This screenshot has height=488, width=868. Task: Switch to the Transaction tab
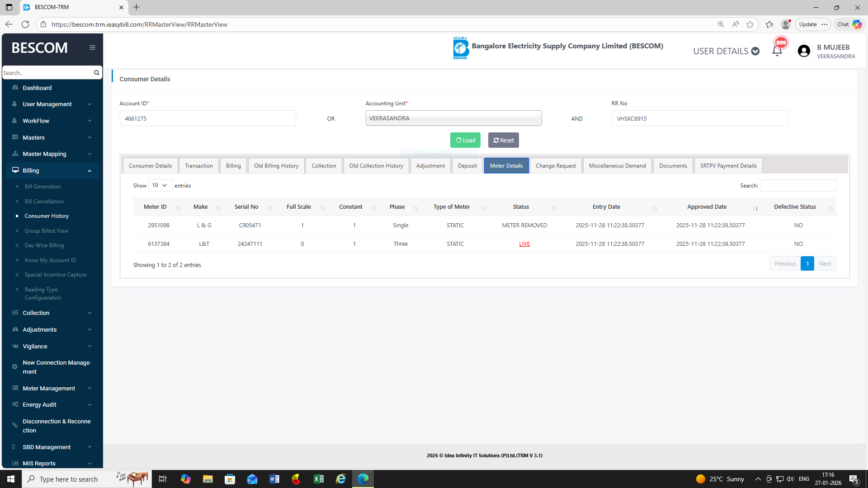point(198,166)
